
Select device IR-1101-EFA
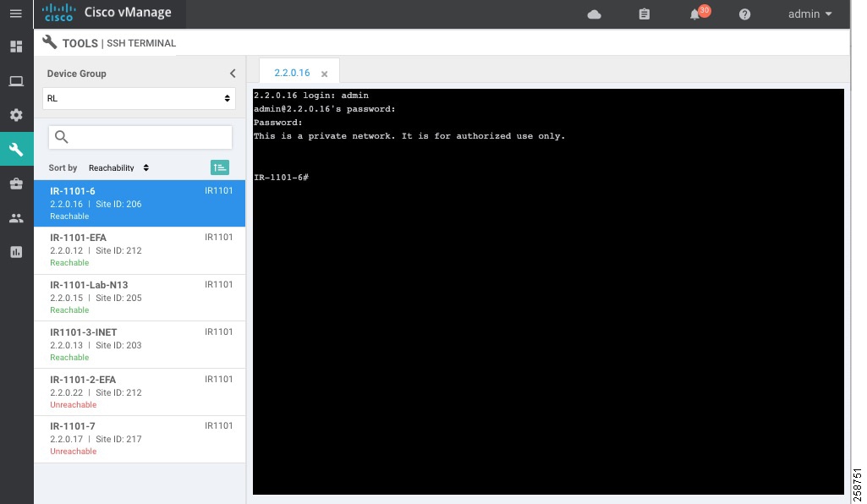(140, 249)
